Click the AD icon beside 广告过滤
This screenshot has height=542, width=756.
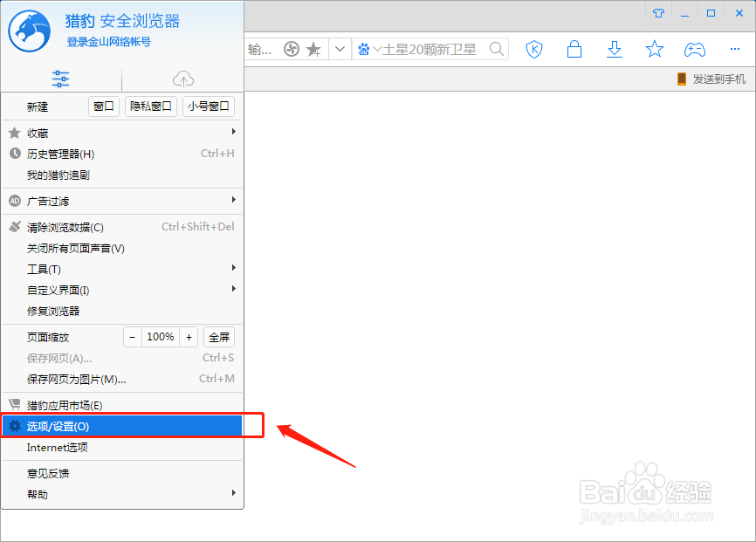15,201
